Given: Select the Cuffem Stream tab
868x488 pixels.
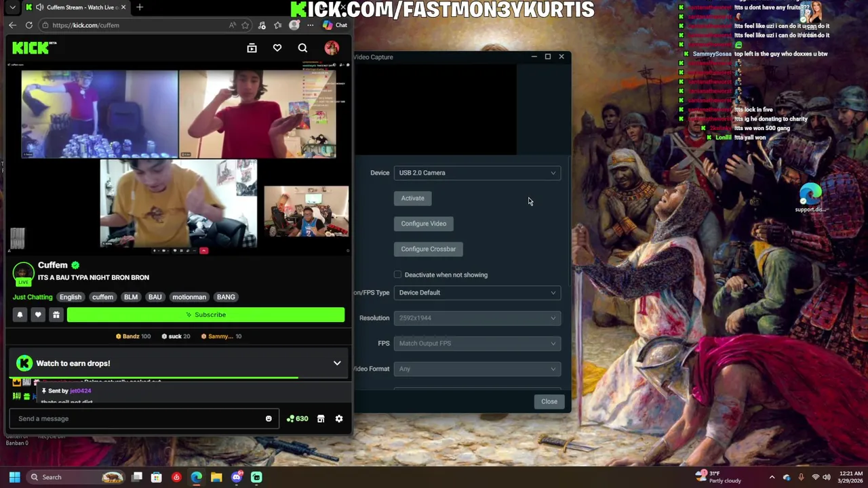Looking at the screenshot, I should point(76,7).
